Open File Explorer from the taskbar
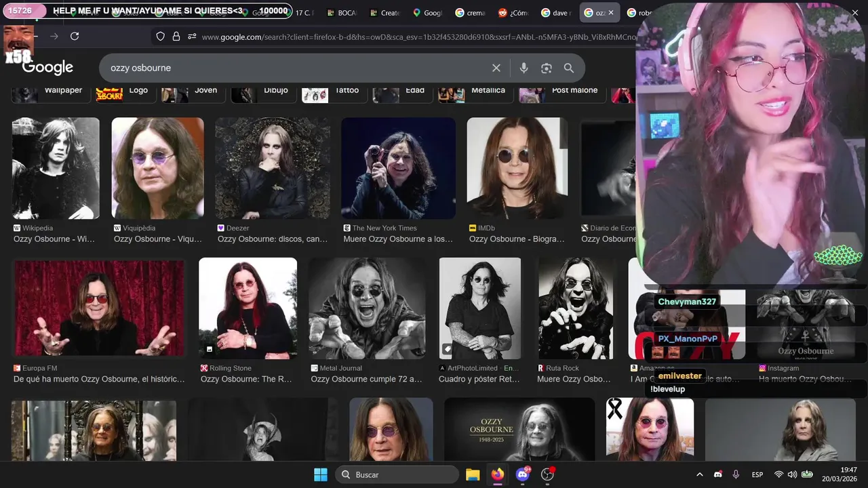This screenshot has height=488, width=868. tap(473, 474)
